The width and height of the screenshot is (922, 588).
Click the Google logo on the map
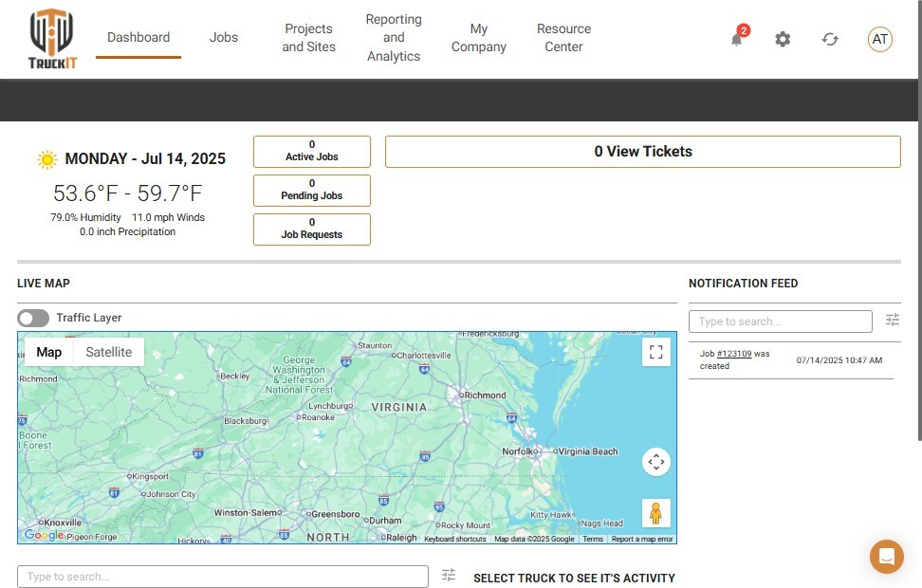click(x=44, y=535)
